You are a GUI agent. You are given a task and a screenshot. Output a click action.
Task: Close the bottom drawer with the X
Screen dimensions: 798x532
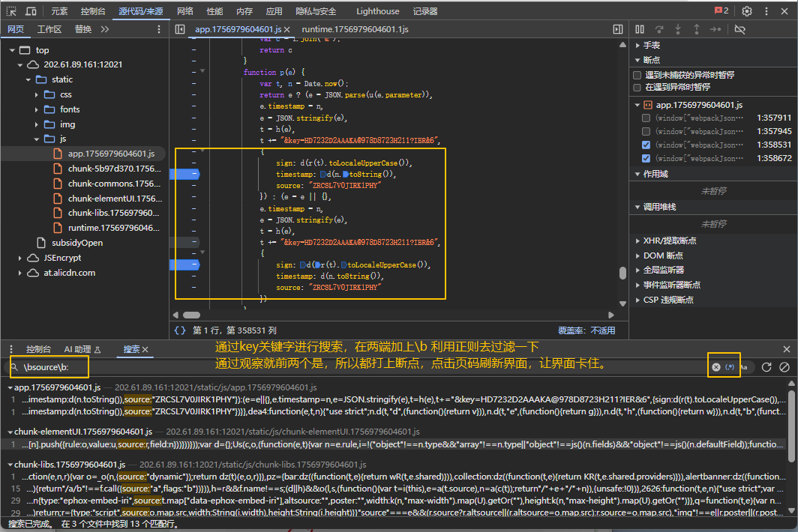[x=786, y=349]
